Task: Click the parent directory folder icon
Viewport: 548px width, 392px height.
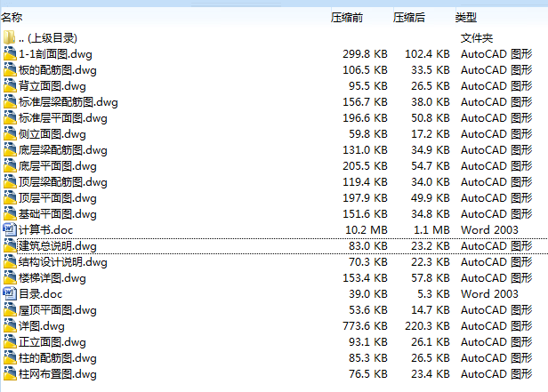Action: [x=10, y=37]
